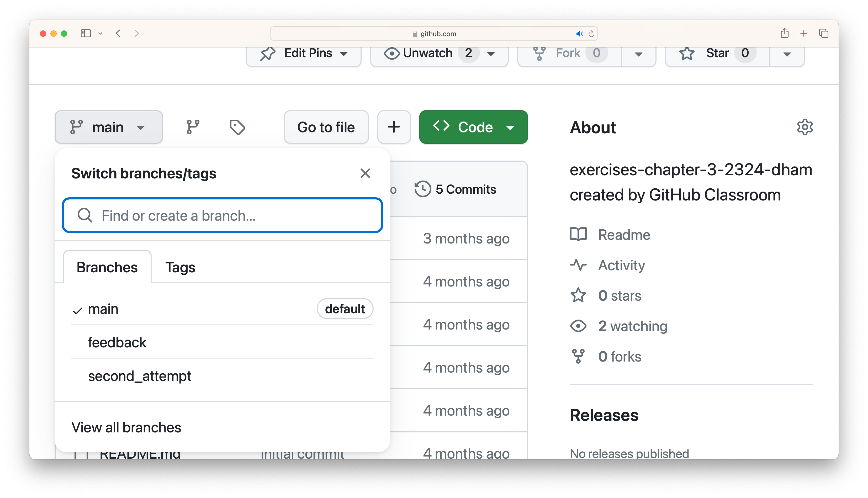Go back with the Safari back arrow
Viewport: 868px width, 498px height.
[x=118, y=34]
